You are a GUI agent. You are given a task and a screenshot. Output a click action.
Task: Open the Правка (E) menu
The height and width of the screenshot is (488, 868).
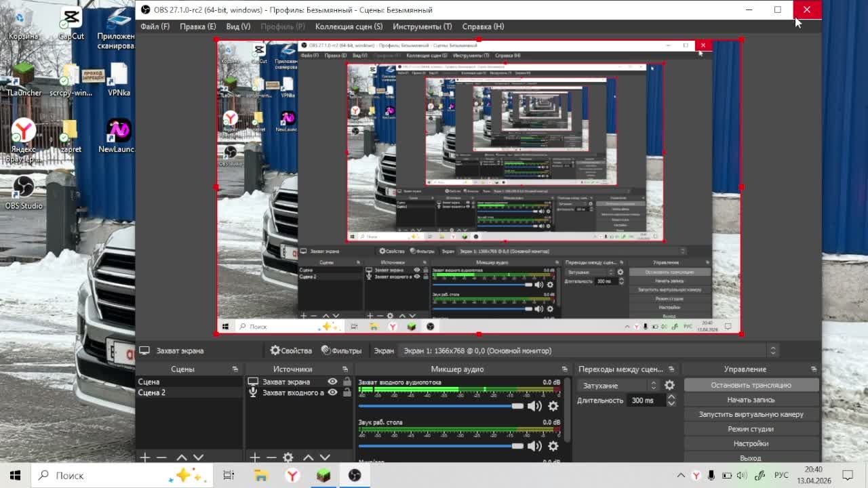click(x=198, y=26)
